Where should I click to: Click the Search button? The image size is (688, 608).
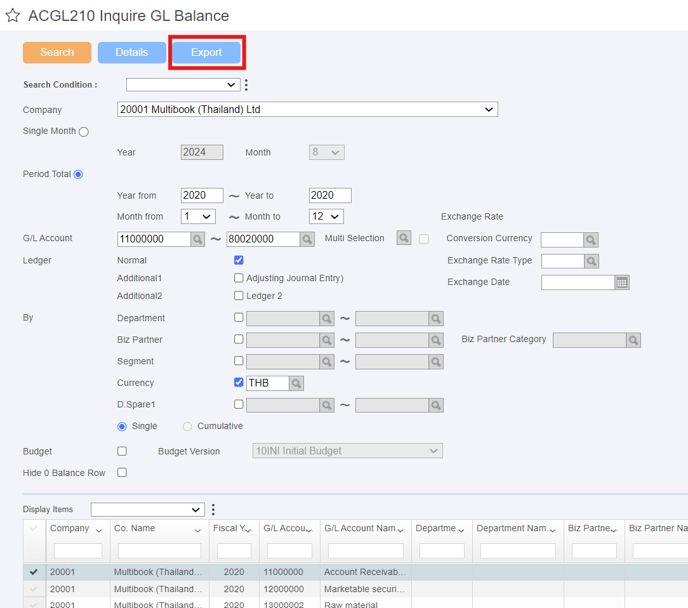[x=57, y=52]
